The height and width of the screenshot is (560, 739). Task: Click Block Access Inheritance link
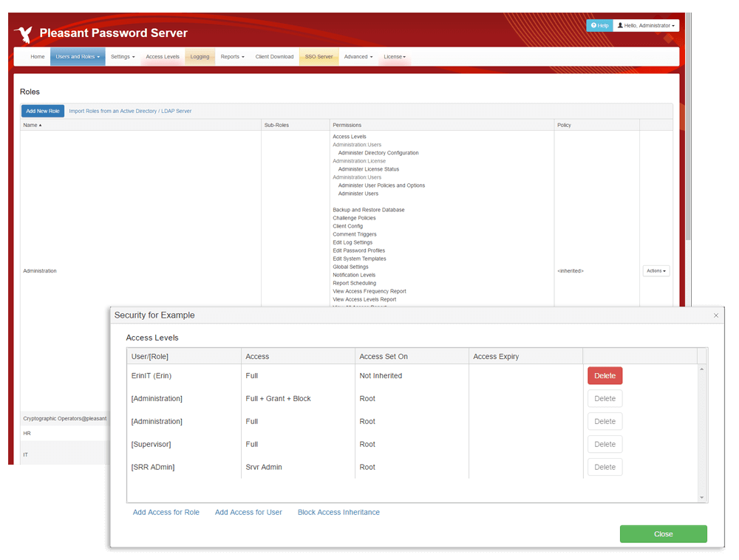point(338,512)
